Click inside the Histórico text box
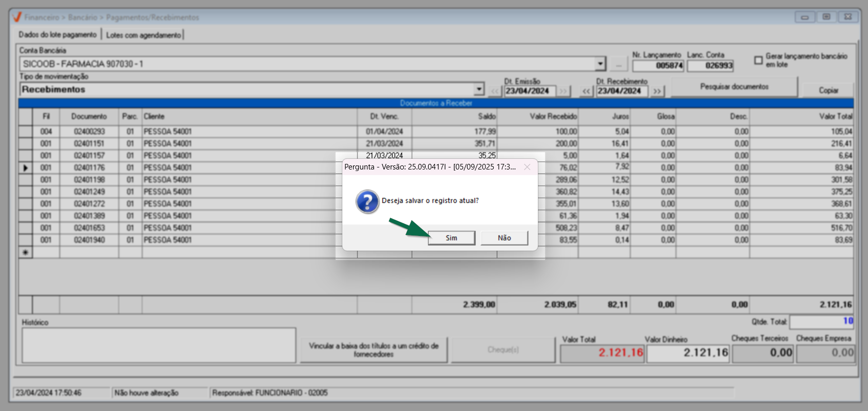The image size is (868, 411). coord(158,345)
